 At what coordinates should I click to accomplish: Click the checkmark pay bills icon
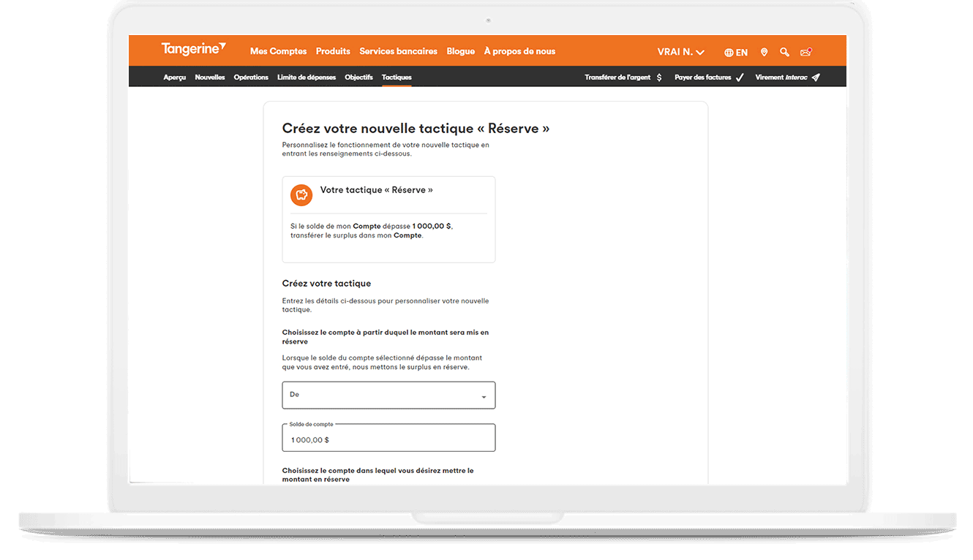[740, 77]
